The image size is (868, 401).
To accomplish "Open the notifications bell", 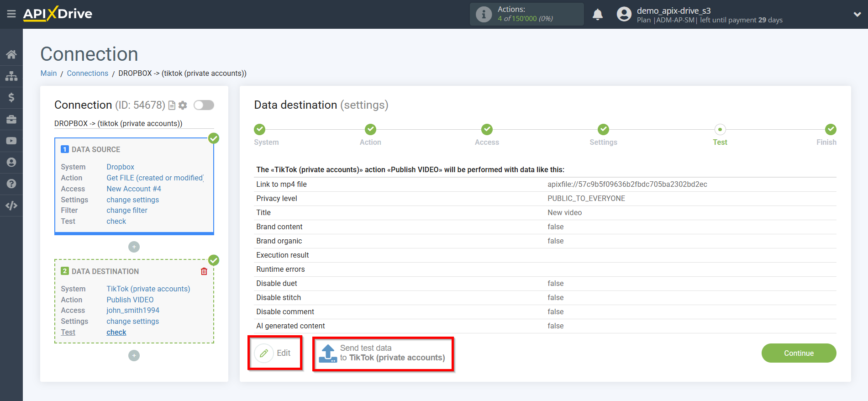I will (x=597, y=15).
